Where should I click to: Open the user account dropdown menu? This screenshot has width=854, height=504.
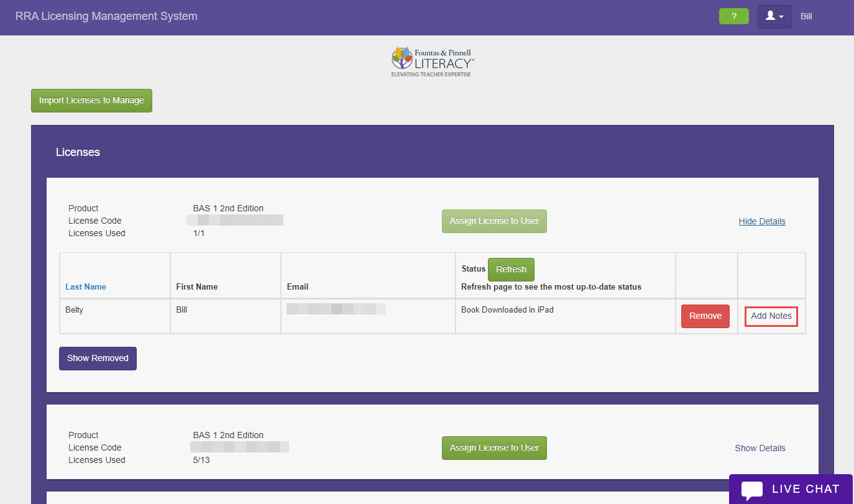click(x=774, y=17)
